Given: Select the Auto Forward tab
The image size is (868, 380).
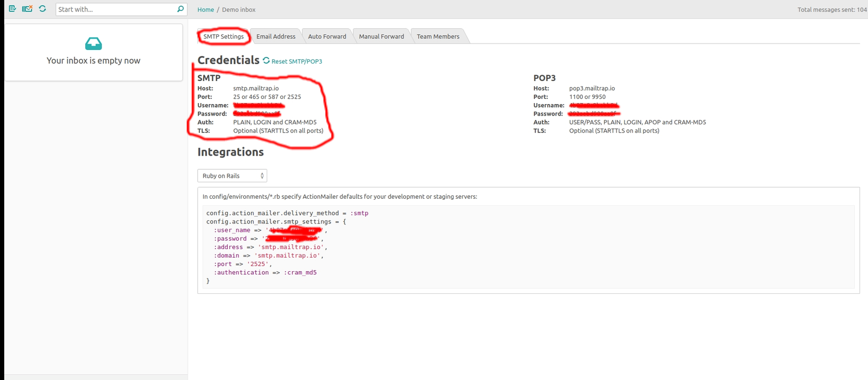Looking at the screenshot, I should coord(327,36).
